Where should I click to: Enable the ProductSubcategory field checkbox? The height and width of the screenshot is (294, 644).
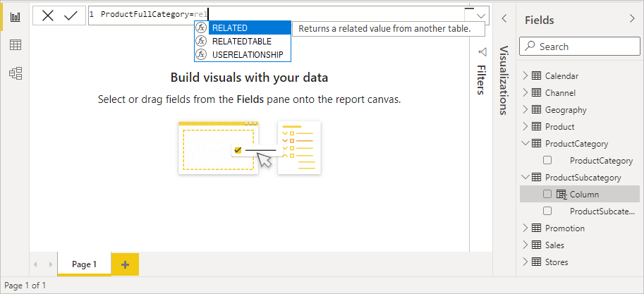(x=547, y=212)
